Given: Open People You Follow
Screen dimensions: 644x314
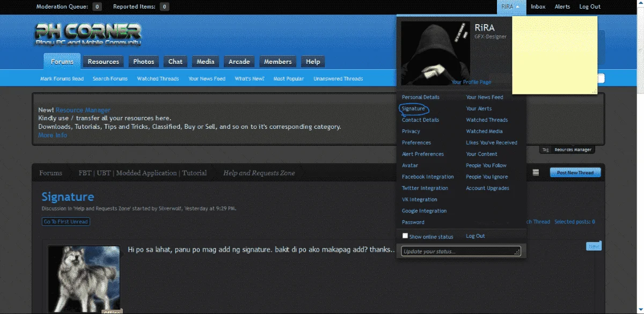Looking at the screenshot, I should pos(486,165).
